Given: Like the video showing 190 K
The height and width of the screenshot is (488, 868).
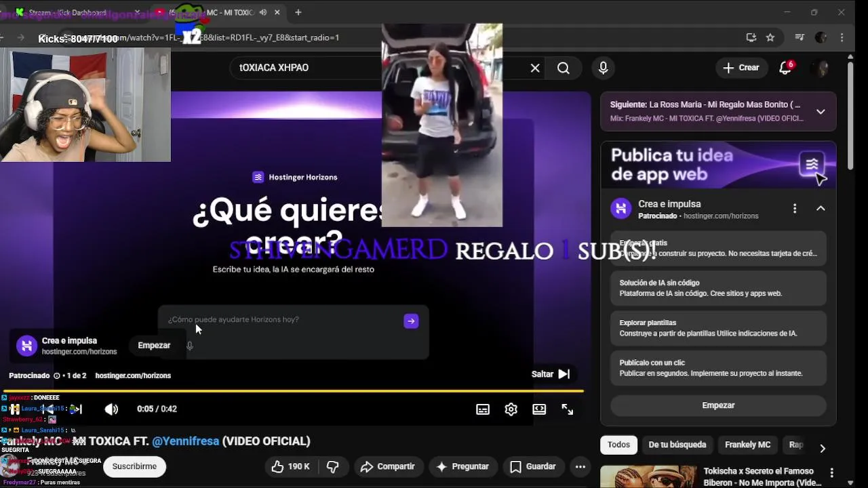Looking at the screenshot, I should [290, 466].
